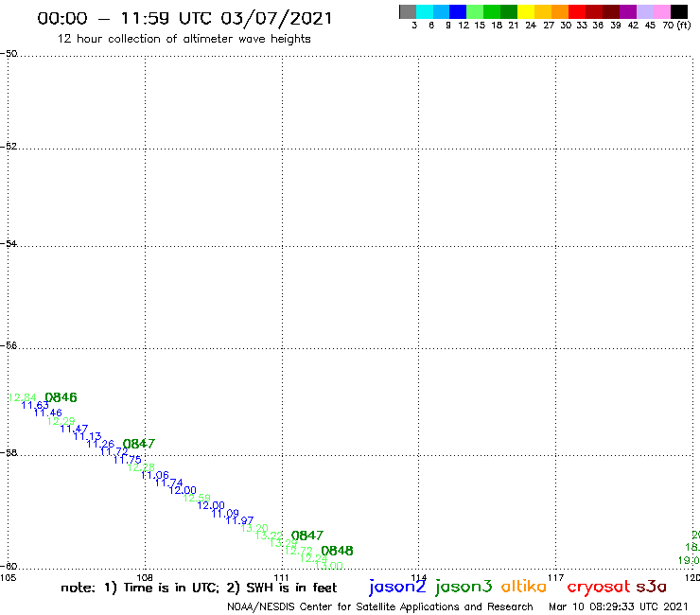The height and width of the screenshot is (615, 700).
Task: Click the -50 latitude axis label
Action: (x=9, y=54)
